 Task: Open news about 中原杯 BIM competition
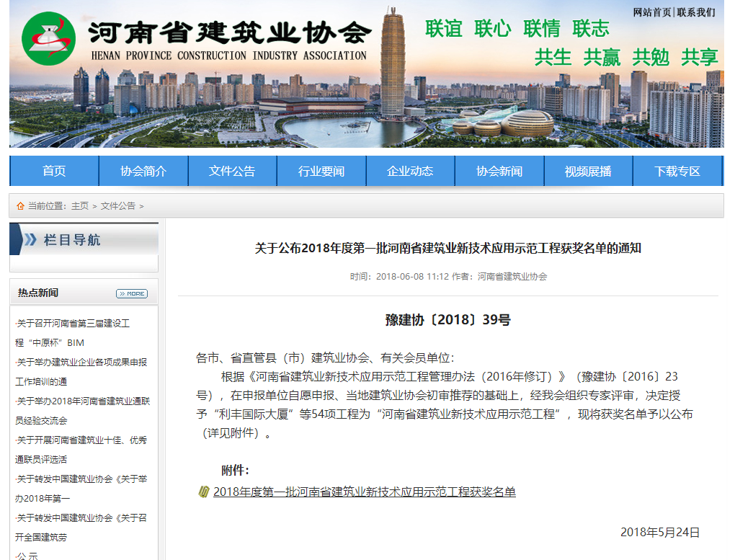coord(73,333)
